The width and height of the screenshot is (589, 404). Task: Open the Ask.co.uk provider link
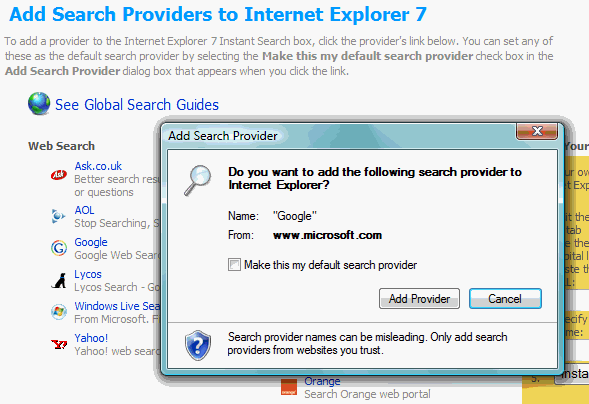pyautogui.click(x=98, y=166)
